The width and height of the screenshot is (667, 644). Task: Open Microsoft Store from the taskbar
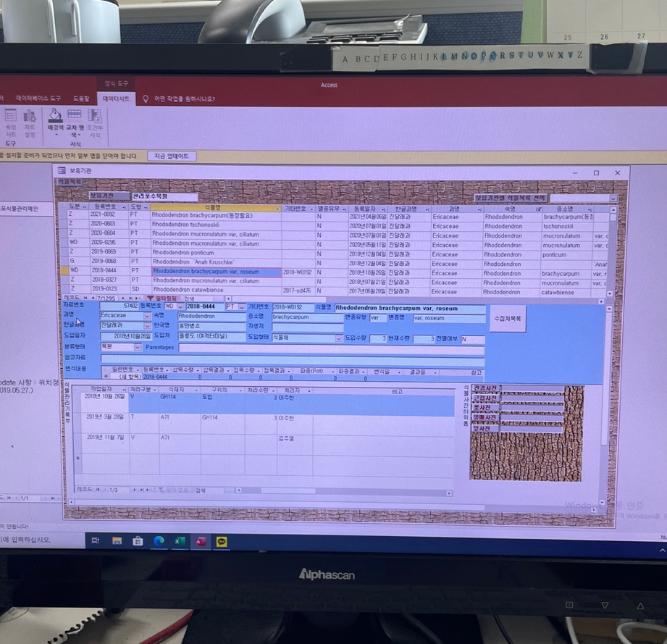tap(138, 541)
